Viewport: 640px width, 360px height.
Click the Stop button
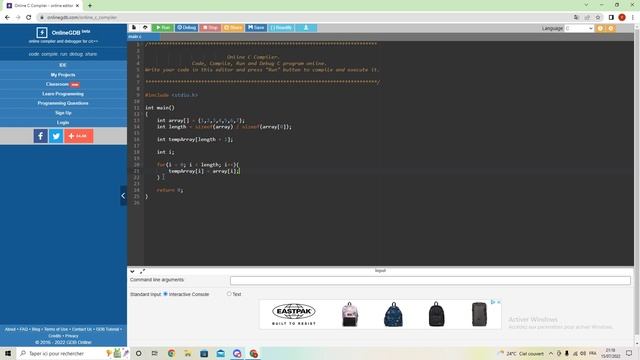click(210, 28)
